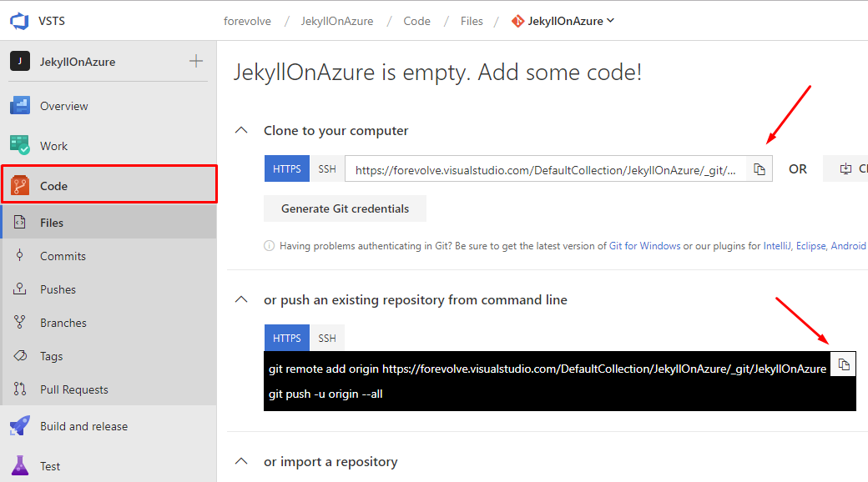Select the Code hub icon

20,185
